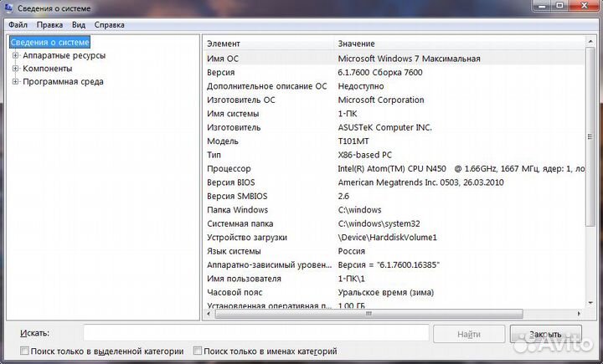Click the Искать search input field
603x364 pixels.
point(256,333)
